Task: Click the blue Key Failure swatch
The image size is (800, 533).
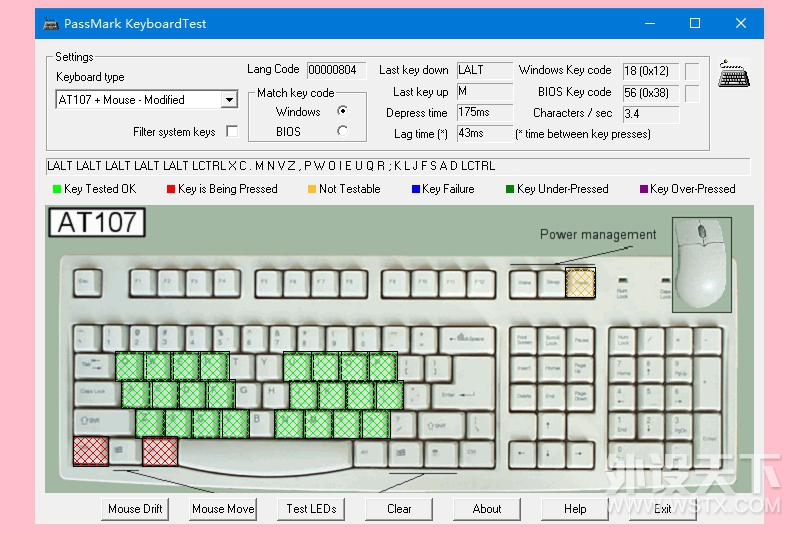Action: click(416, 189)
